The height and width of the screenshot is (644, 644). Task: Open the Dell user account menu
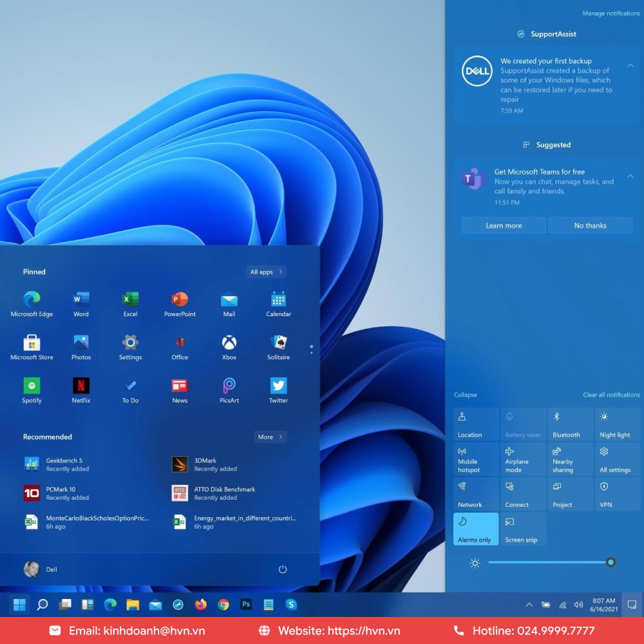tap(40, 569)
